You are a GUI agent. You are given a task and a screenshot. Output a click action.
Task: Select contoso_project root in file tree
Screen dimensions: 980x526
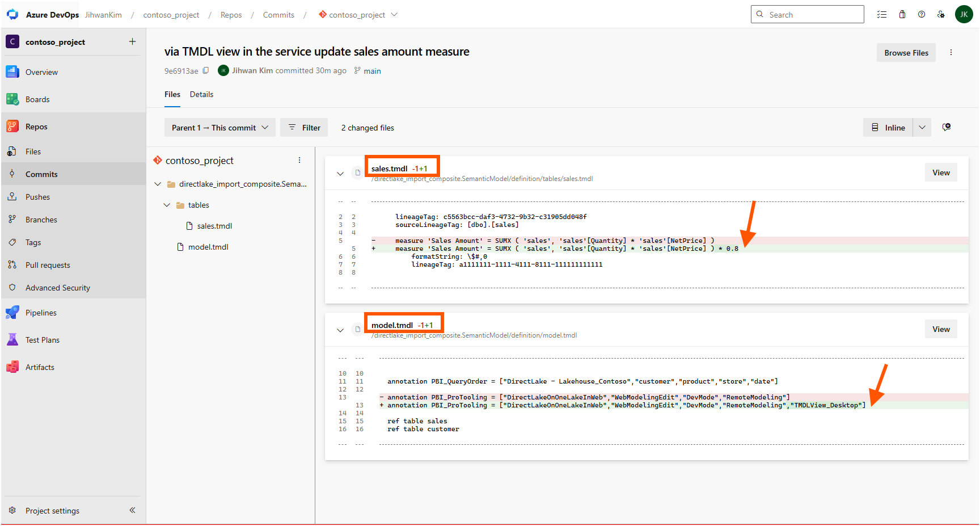200,161
